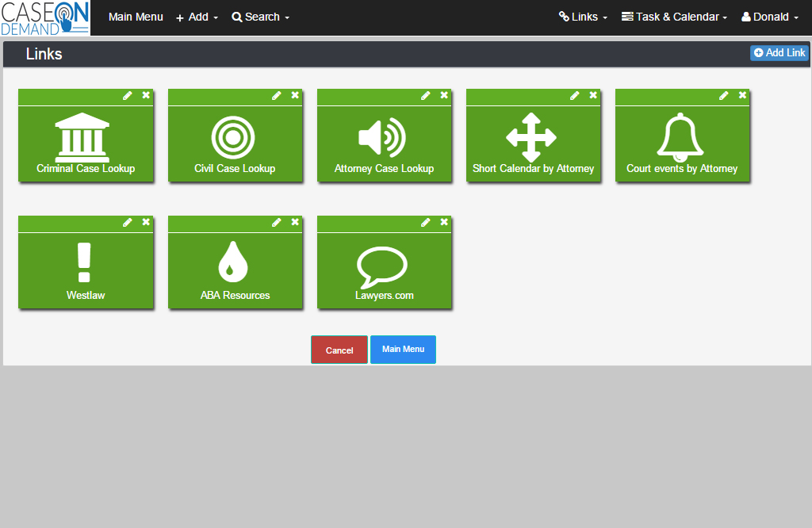The image size is (812, 528).
Task: Remove the Criminal Case Lookup link
Action: [146, 95]
